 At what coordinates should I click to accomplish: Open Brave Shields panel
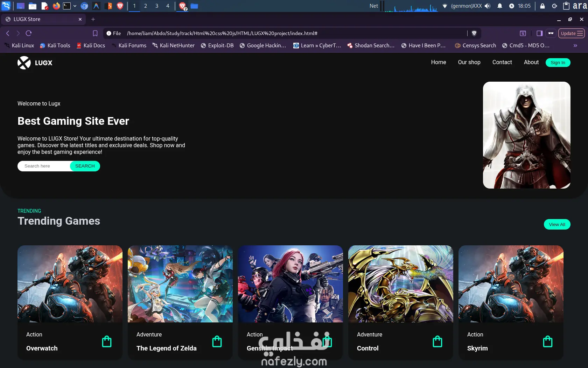pos(474,33)
